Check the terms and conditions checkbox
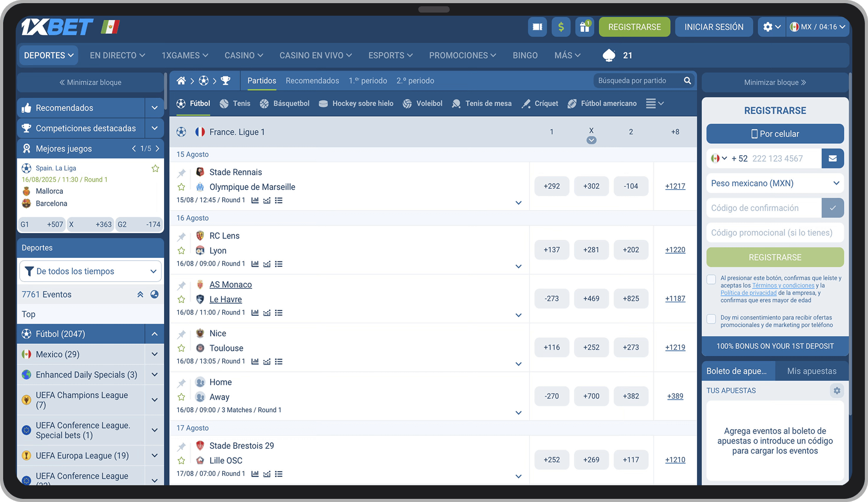This screenshot has width=868, height=502. (711, 279)
